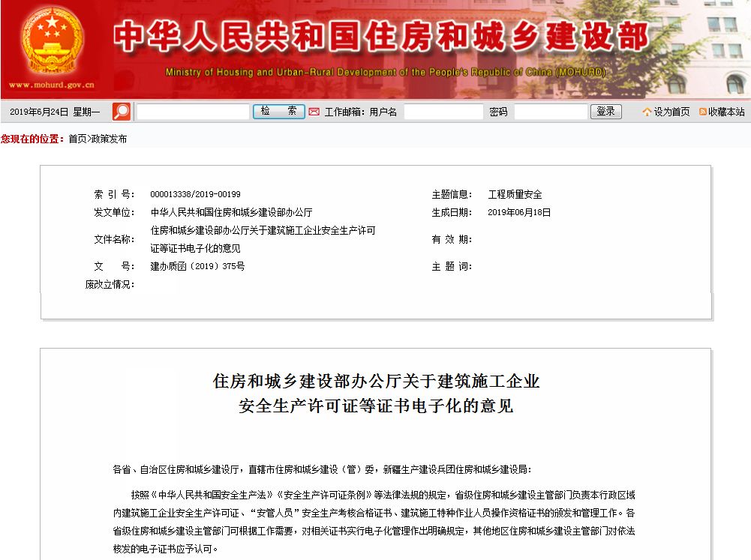The width and height of the screenshot is (751, 560).
Task: Click the house icon beside 设为首页
Action: [x=647, y=112]
